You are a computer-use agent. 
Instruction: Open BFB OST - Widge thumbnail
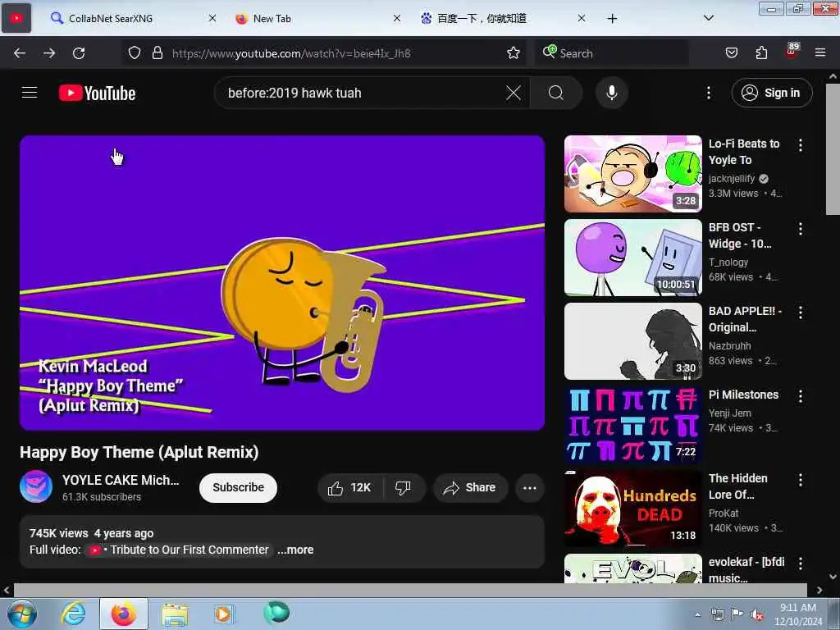coord(632,257)
